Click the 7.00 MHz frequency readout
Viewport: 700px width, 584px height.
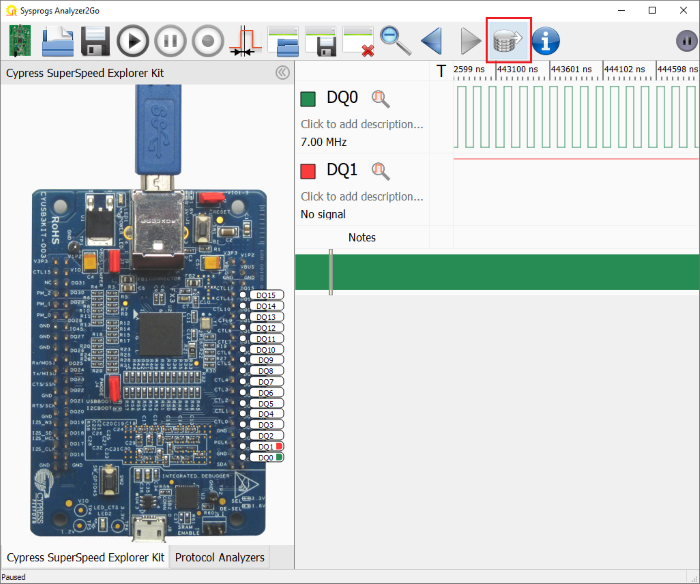pyautogui.click(x=324, y=142)
